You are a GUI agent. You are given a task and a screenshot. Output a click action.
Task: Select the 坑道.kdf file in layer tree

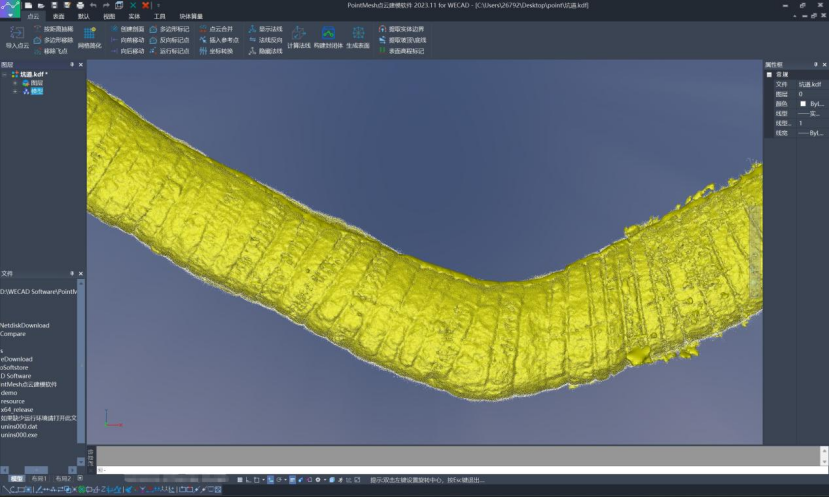coord(34,75)
